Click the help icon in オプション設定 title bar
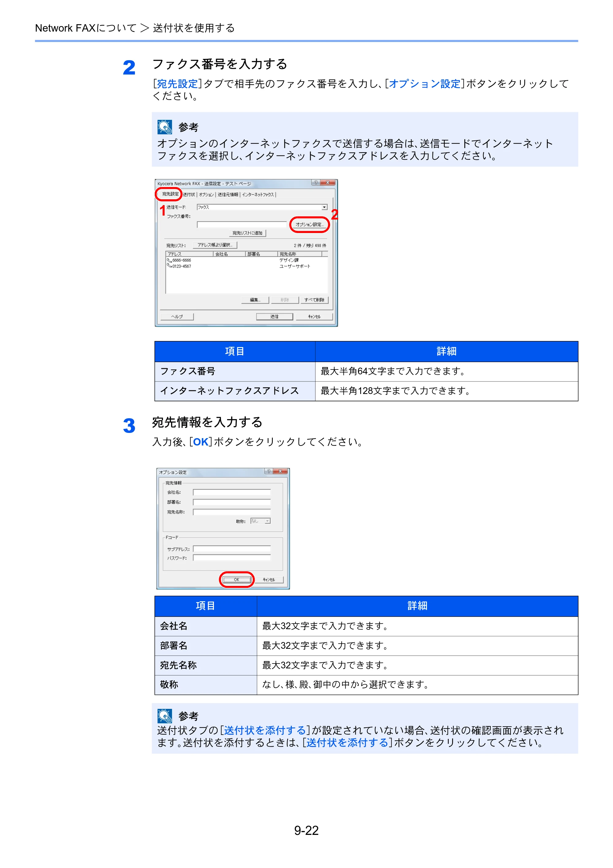The image size is (613, 868). point(269,472)
